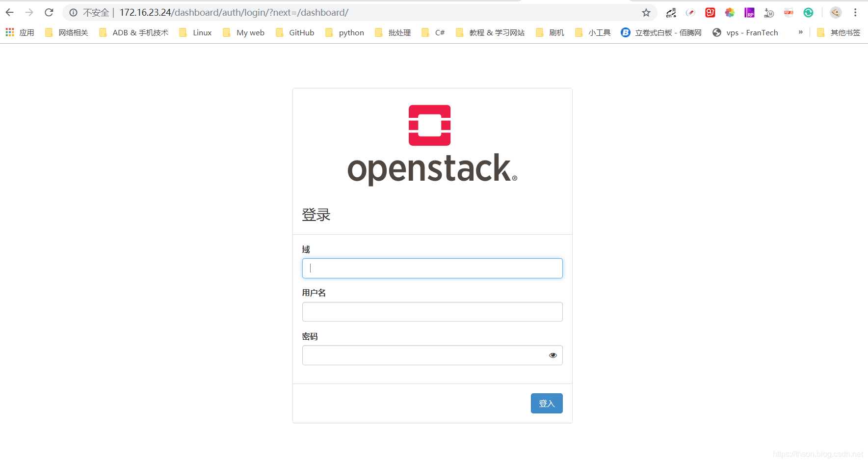Toggle password visibility eye icon

pyautogui.click(x=553, y=355)
